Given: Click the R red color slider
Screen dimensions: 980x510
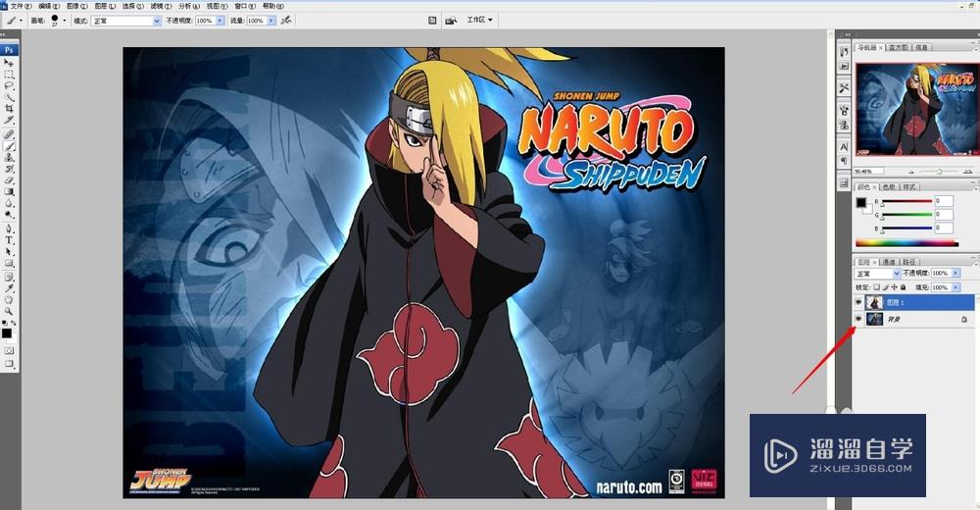Looking at the screenshot, I should pos(906,201).
